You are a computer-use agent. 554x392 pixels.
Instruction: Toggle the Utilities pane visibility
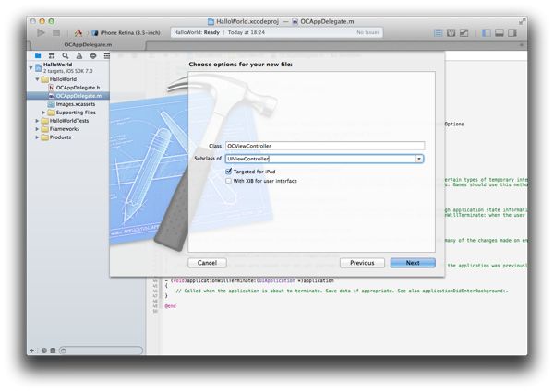pyautogui.click(x=512, y=33)
